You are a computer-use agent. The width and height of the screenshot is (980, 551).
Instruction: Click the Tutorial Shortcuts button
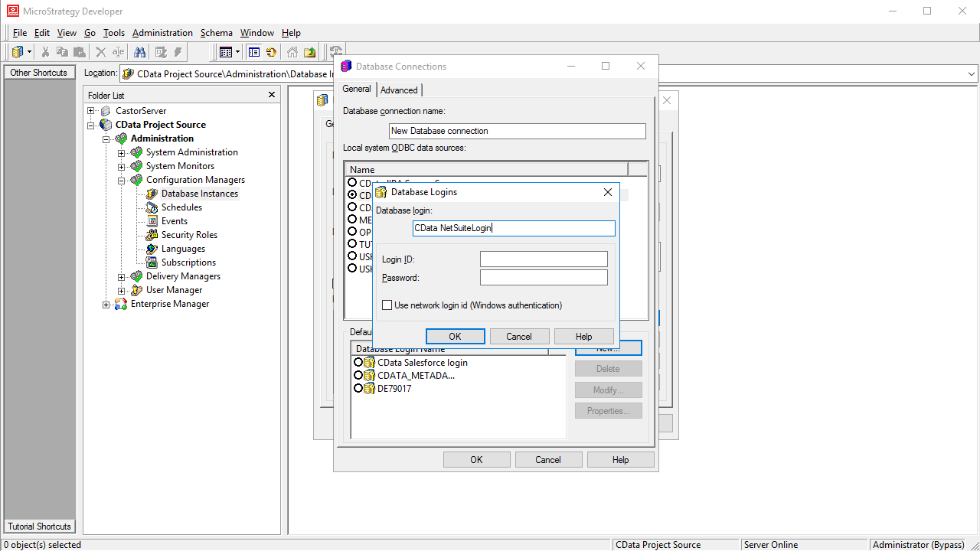39,527
